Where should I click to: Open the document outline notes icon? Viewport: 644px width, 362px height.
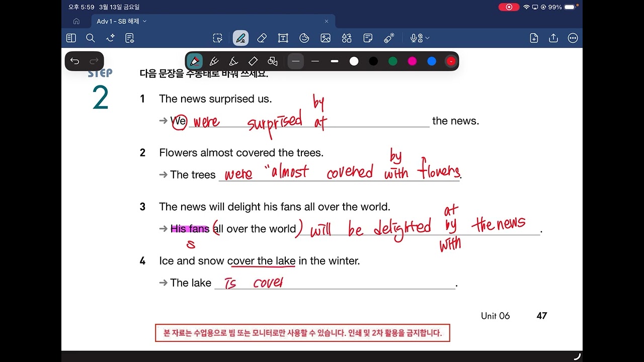130,38
